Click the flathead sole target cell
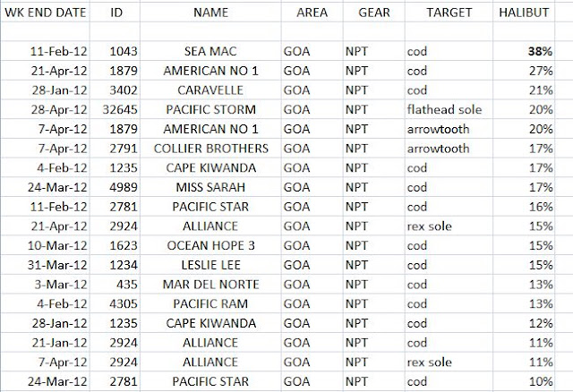 tap(449, 109)
